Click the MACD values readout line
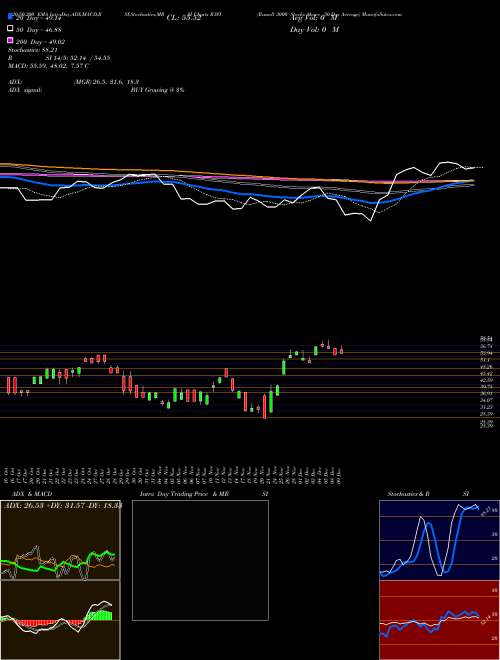Screen dimensions: 500x660 point(48,66)
